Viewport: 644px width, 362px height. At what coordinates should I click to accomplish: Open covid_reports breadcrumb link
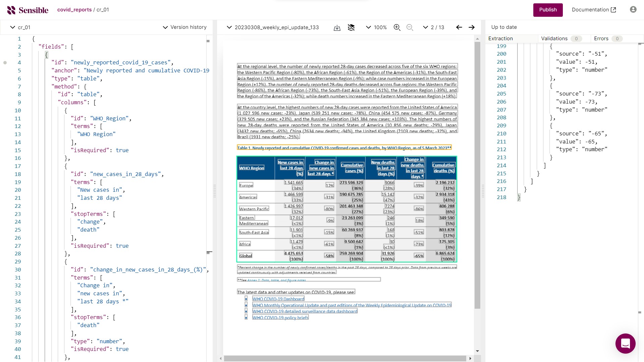click(x=74, y=10)
